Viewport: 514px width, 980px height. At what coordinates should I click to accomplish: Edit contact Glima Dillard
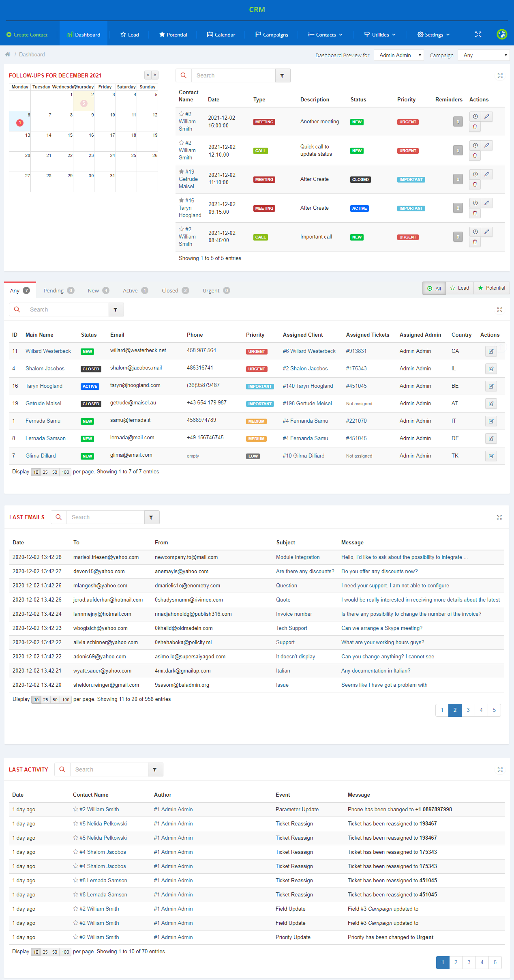(491, 456)
